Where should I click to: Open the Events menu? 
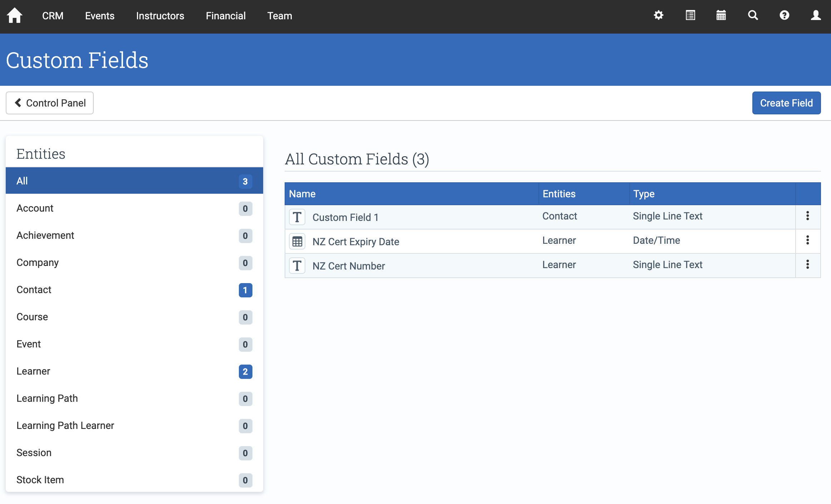tap(100, 16)
